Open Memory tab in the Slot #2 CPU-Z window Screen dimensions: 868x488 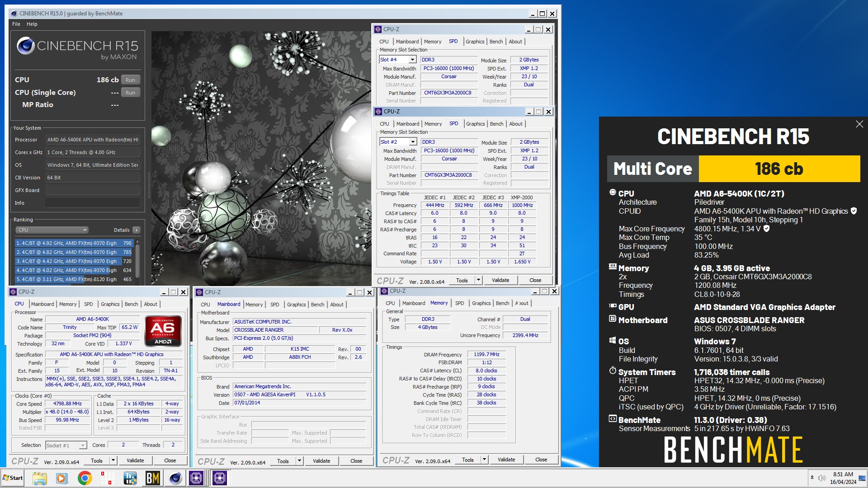click(433, 124)
